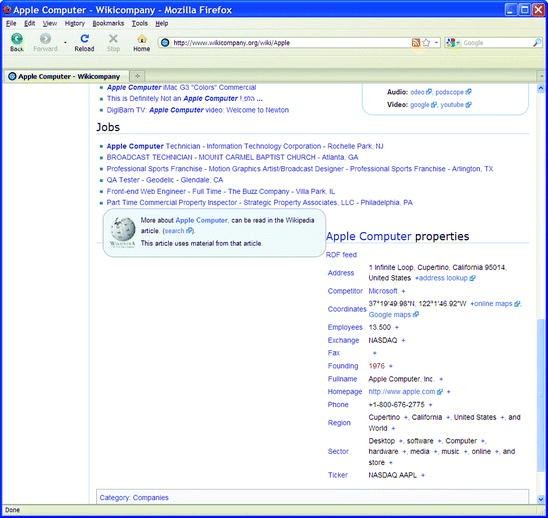
Task: Open DigiBarn TV Welcome to Newton link
Action: (x=197, y=110)
